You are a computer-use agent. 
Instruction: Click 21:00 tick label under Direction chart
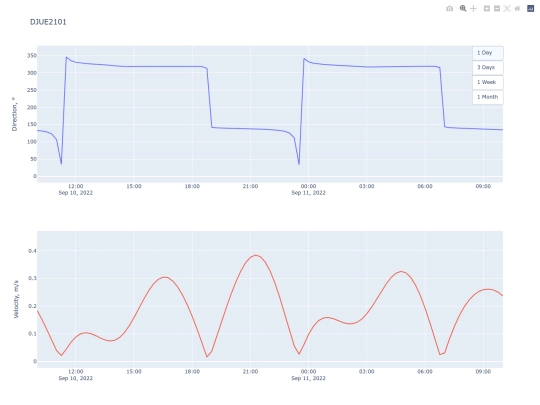click(x=250, y=186)
